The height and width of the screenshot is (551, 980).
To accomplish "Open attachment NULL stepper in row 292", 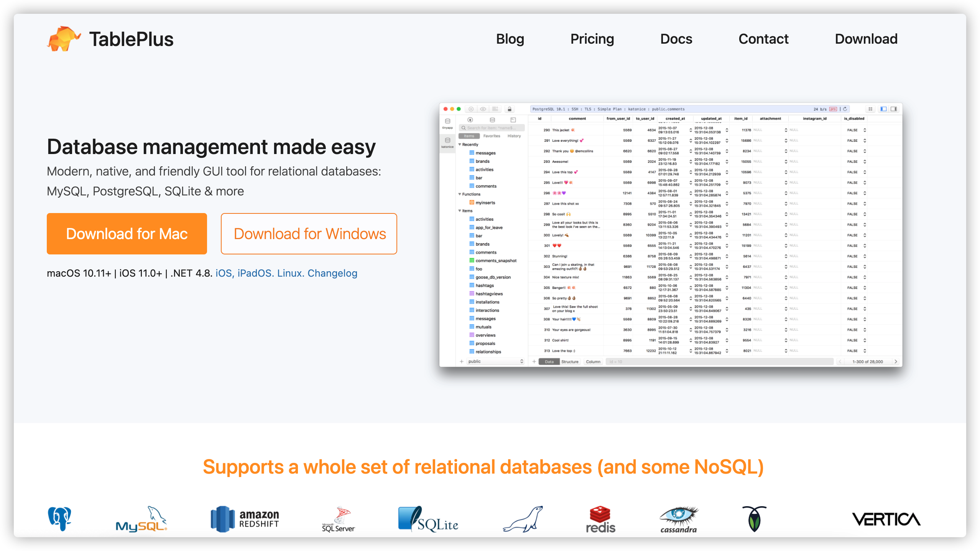I will pos(786,151).
